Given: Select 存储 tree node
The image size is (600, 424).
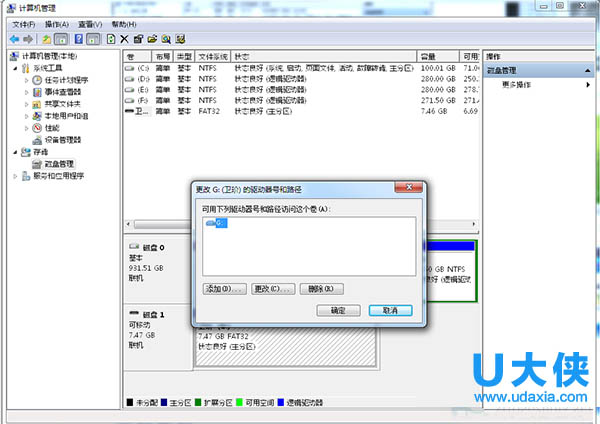Looking at the screenshot, I should [x=41, y=152].
